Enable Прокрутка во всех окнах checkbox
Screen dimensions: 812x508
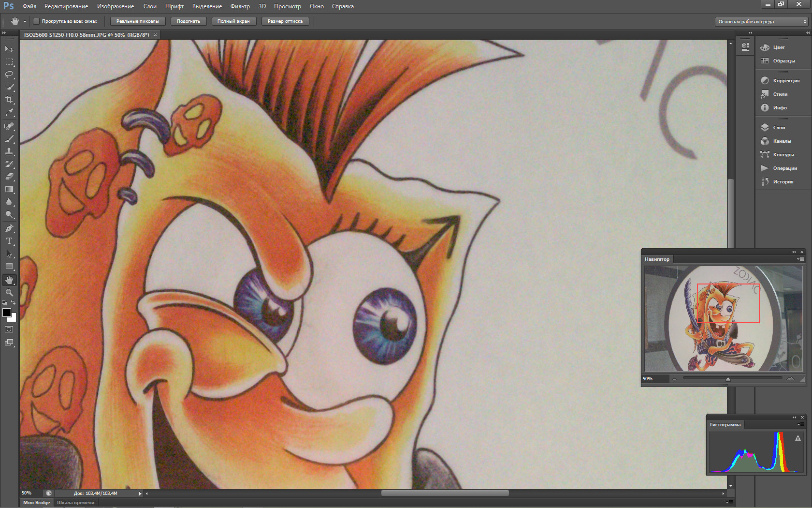36,21
